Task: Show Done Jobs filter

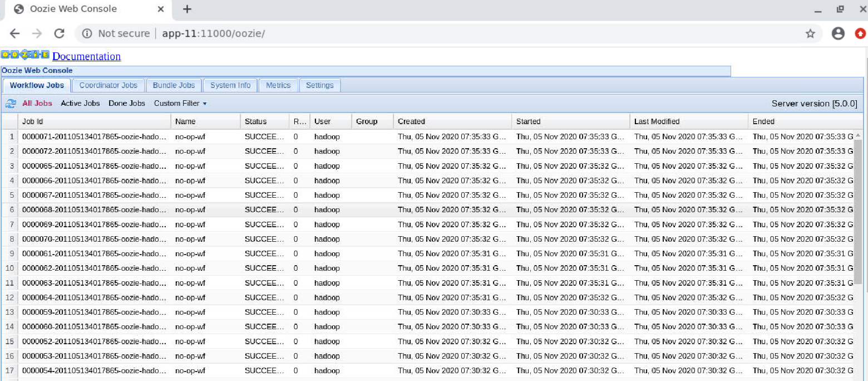Action: [x=127, y=103]
